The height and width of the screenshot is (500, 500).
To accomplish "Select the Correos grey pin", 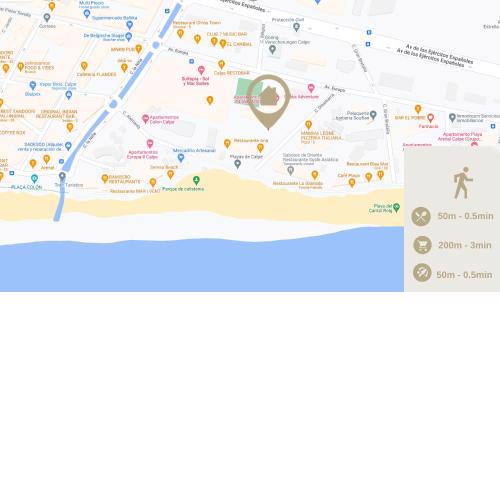I will pyautogui.click(x=47, y=17).
